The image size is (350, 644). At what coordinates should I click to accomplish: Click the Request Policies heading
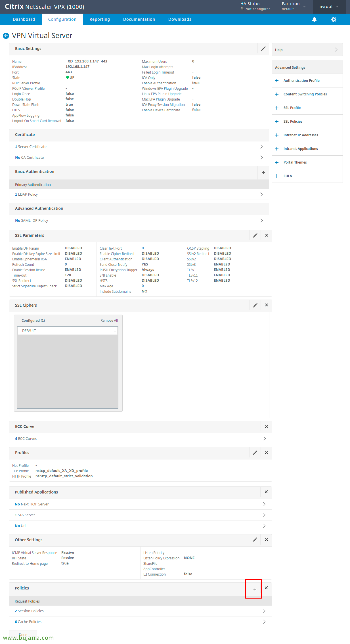click(x=27, y=601)
